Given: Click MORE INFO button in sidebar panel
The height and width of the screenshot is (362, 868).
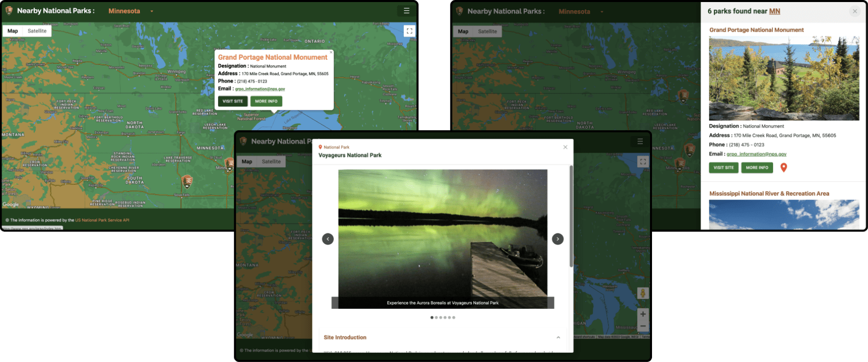Looking at the screenshot, I should (x=757, y=167).
